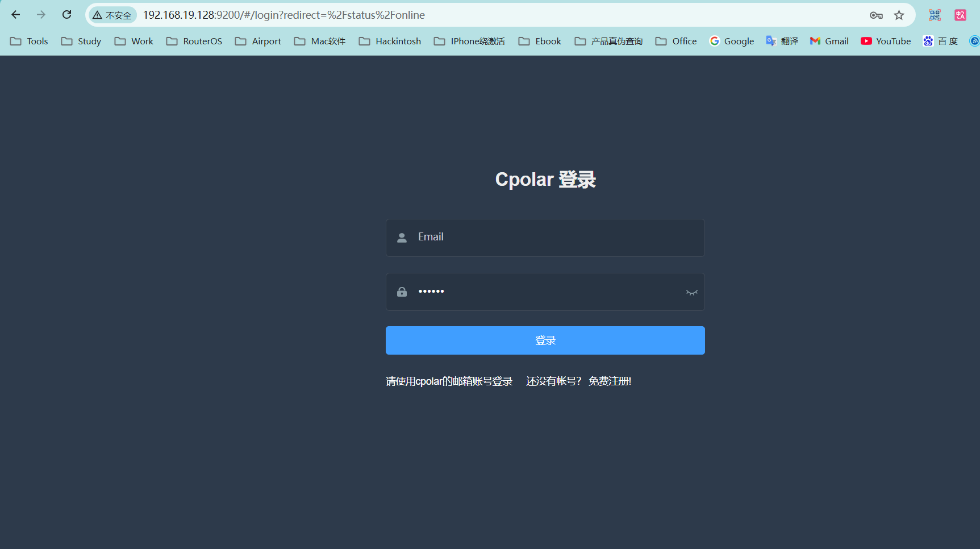Click the lock icon in the password field
This screenshot has width=980, height=549.
(402, 292)
